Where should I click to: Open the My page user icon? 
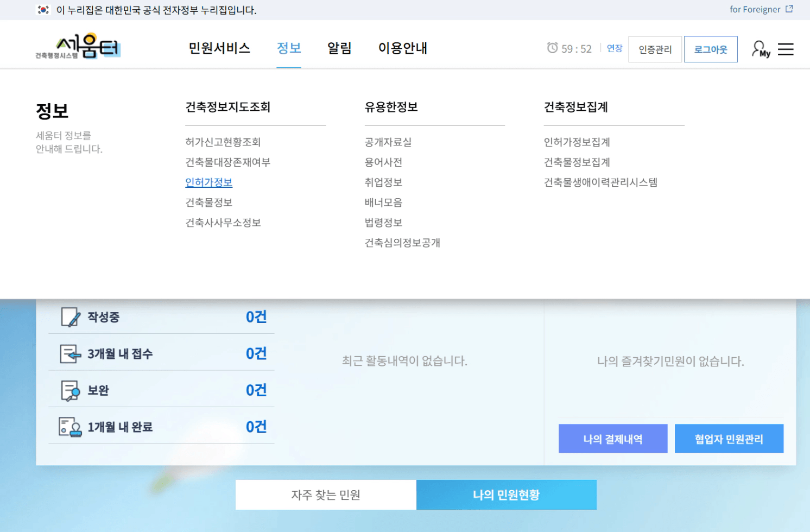(x=761, y=49)
